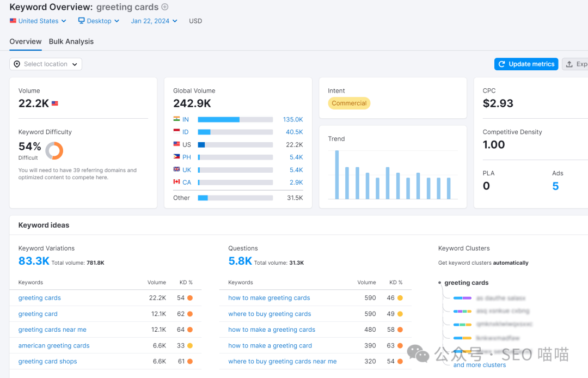This screenshot has width=588, height=378.
Task: Open 'how to make greeting cards' question
Action: [269, 298]
